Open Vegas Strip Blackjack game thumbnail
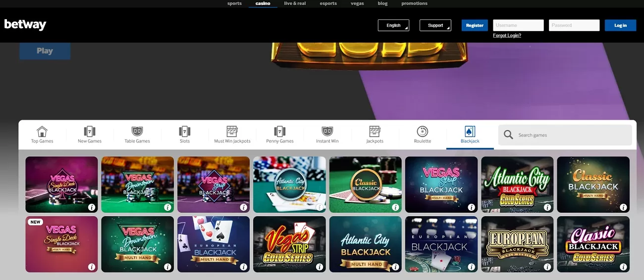Screen dimensions: 644x280 (x=214, y=185)
